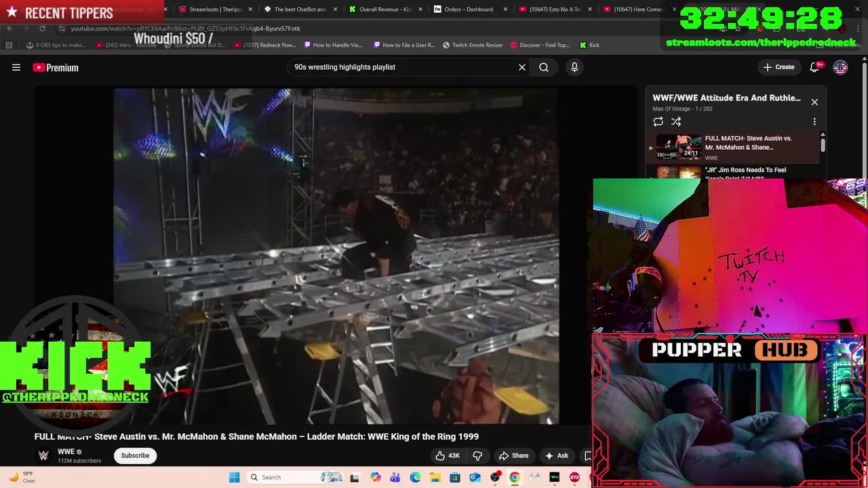Dislike the video with thumbs down
Viewport: 868px width, 488px height.
point(477,455)
